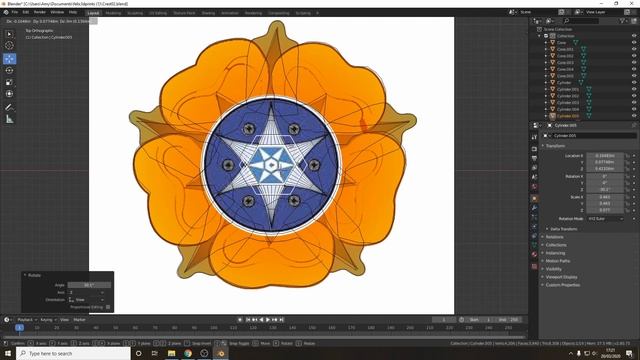Expand the Delta Transform panel
This screenshot has width=640, height=360.
pyautogui.click(x=563, y=229)
